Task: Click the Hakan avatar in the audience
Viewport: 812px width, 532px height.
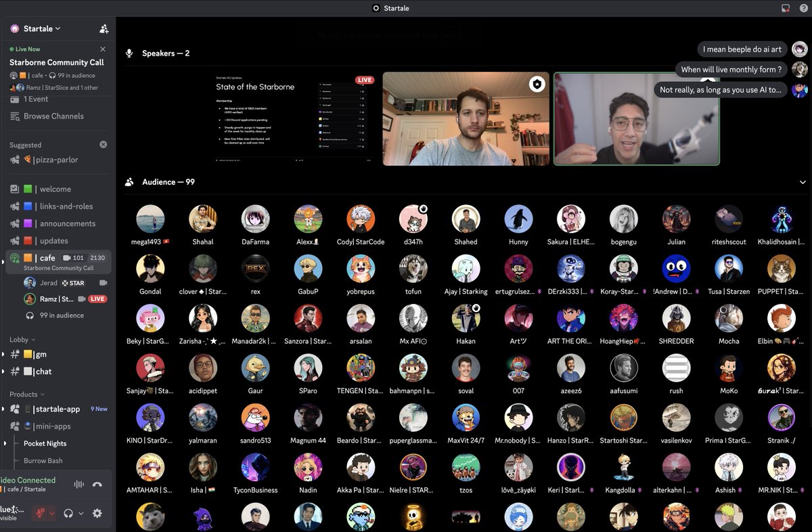Action: coord(466,318)
